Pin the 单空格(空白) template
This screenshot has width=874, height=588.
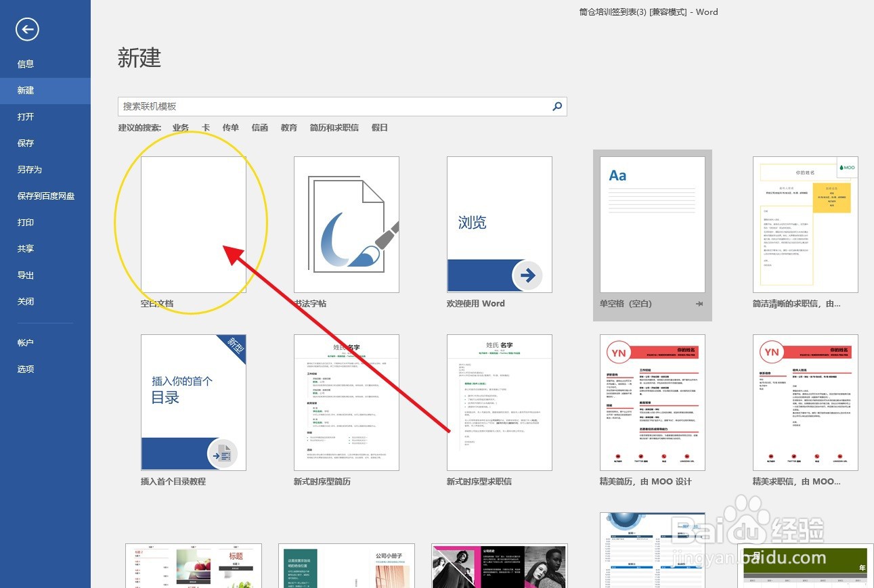click(x=699, y=304)
